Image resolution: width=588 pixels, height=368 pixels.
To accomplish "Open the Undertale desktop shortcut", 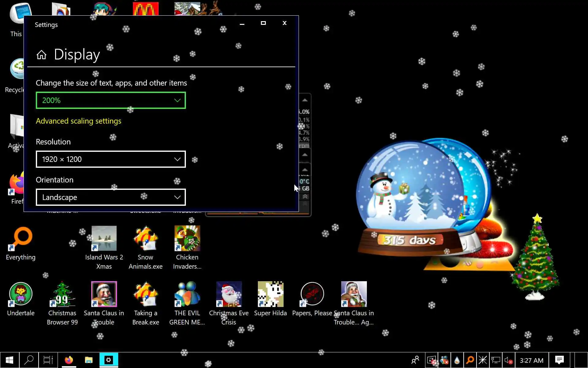I will (21, 294).
